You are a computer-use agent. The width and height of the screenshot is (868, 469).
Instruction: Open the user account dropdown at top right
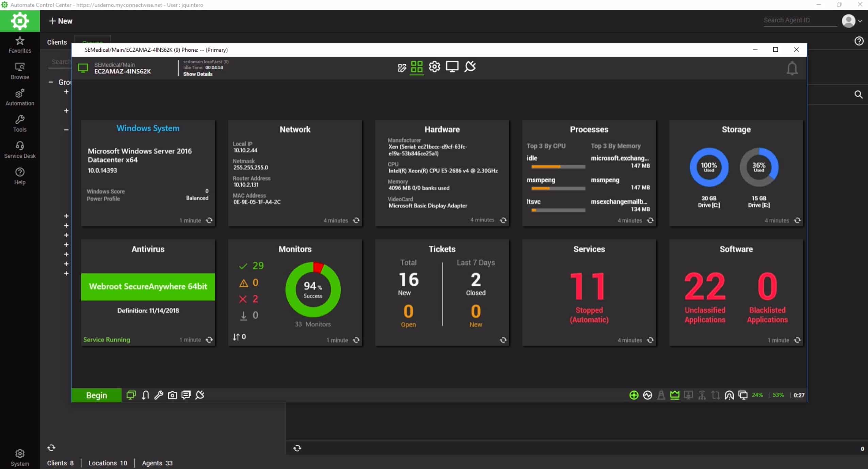pyautogui.click(x=853, y=20)
